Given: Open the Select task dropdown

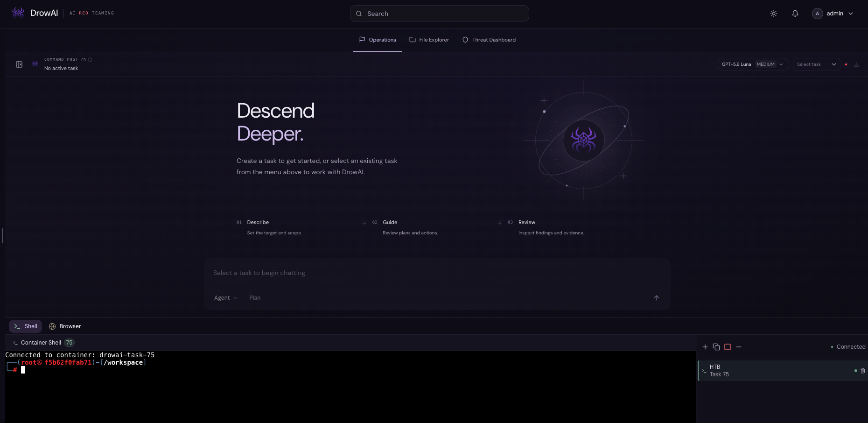Looking at the screenshot, I should pyautogui.click(x=816, y=64).
